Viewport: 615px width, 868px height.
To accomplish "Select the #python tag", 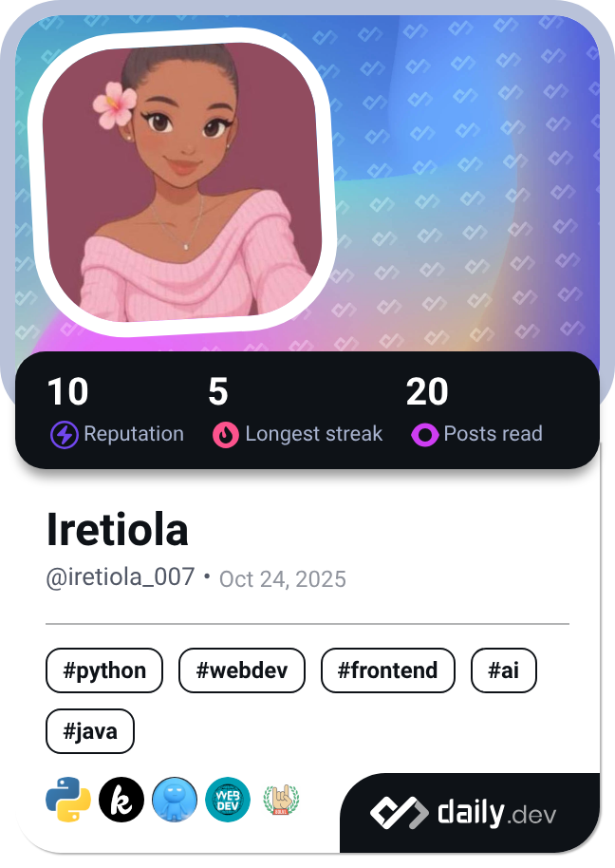I will click(104, 670).
